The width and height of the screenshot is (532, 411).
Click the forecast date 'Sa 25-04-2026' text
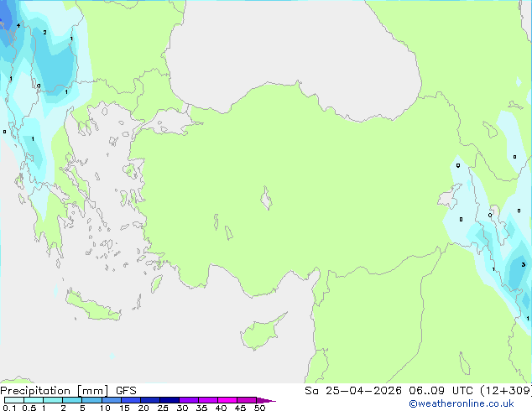(x=353, y=391)
